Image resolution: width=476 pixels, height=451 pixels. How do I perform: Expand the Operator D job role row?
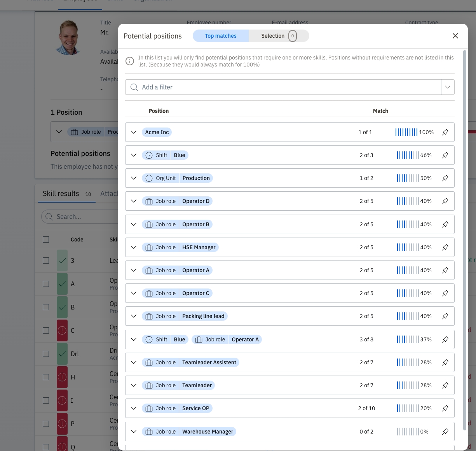[x=134, y=201]
